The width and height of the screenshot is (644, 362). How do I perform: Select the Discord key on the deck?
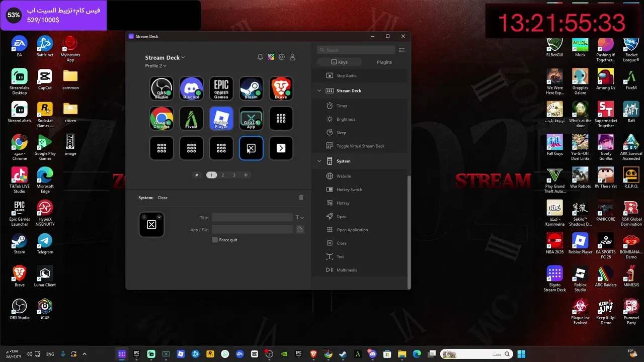191,88
